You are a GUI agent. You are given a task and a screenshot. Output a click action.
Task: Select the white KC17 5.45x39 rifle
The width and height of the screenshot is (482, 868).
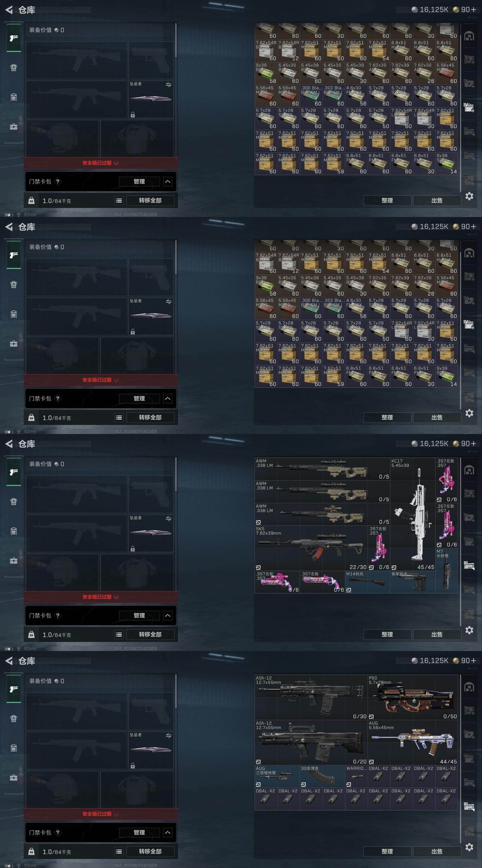pyautogui.click(x=413, y=514)
